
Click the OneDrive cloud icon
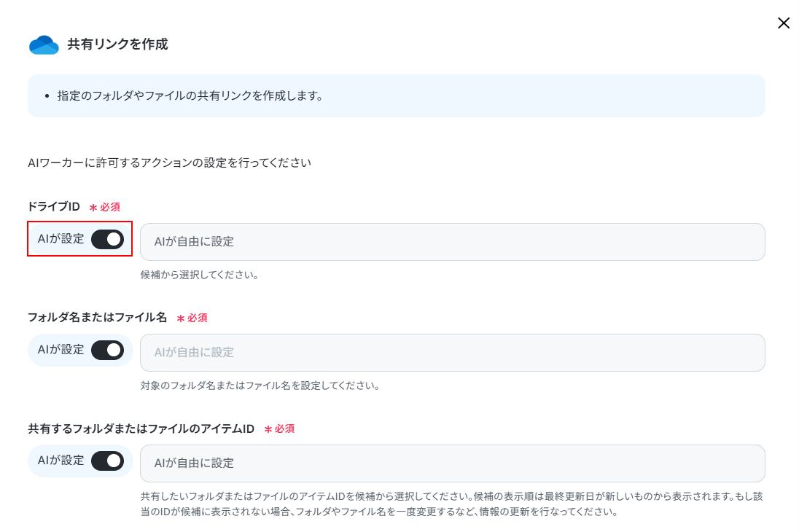click(44, 45)
